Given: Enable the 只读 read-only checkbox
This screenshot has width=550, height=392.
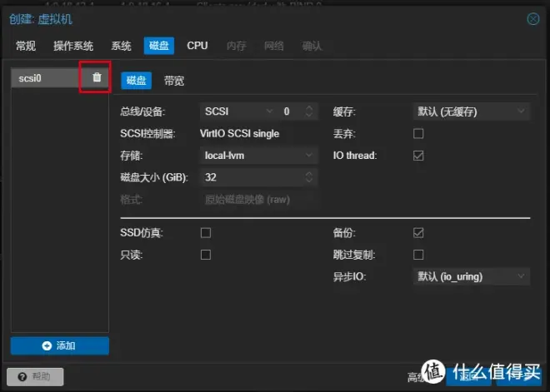Looking at the screenshot, I should click(x=206, y=255).
